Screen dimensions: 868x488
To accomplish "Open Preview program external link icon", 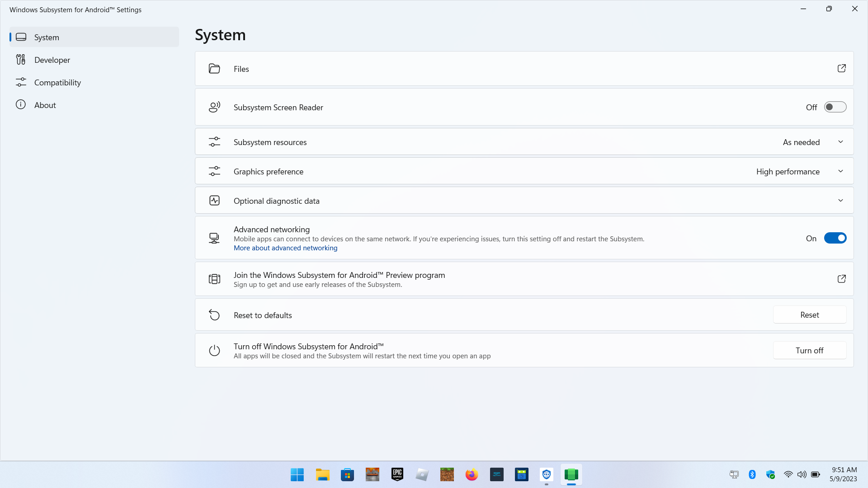I will tap(841, 279).
